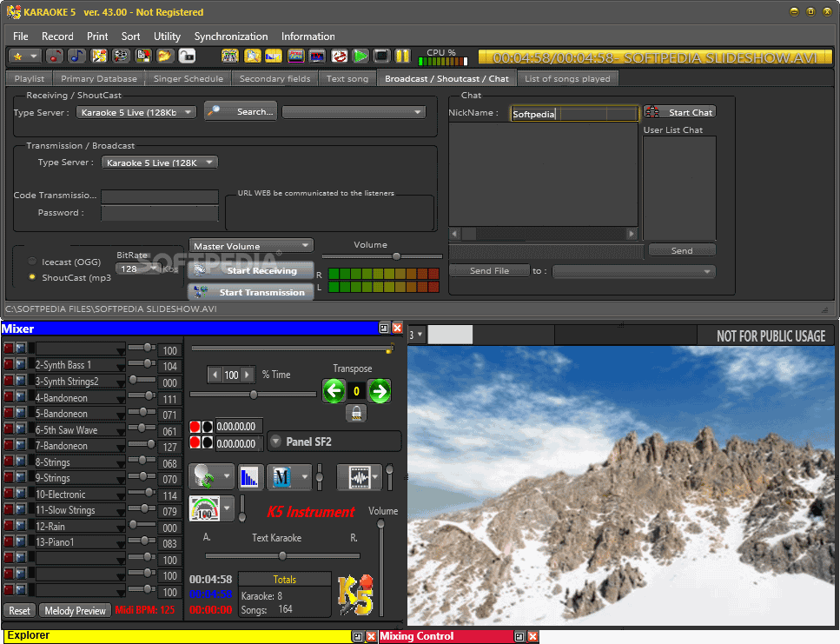Switch to the Singer Schedule tab
The height and width of the screenshot is (644, 840).
point(188,79)
